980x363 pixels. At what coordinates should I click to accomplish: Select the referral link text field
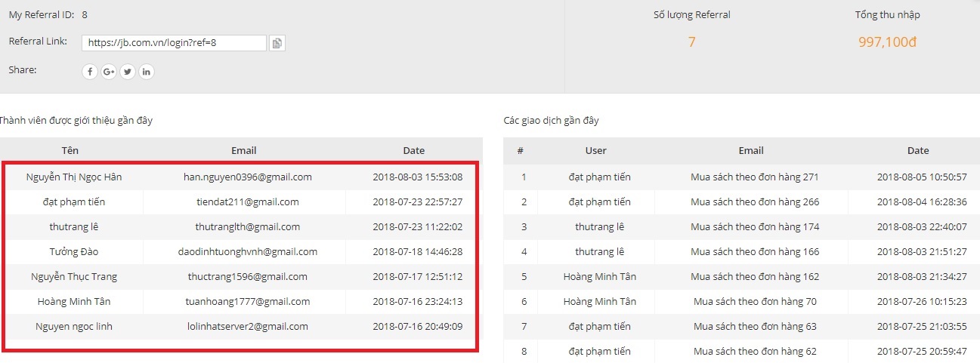tap(174, 43)
